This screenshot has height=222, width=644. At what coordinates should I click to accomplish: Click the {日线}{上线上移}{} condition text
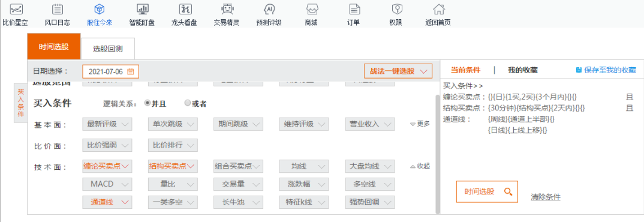coord(517,130)
